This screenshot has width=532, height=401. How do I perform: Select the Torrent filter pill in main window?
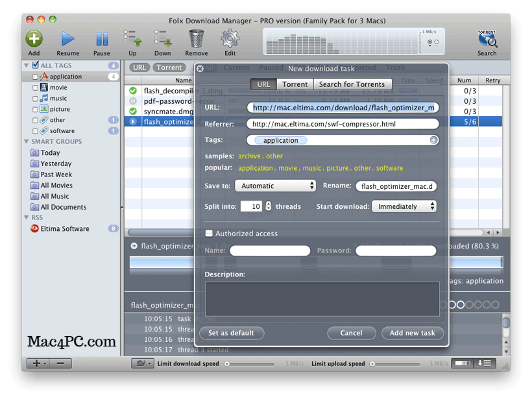pyautogui.click(x=169, y=67)
